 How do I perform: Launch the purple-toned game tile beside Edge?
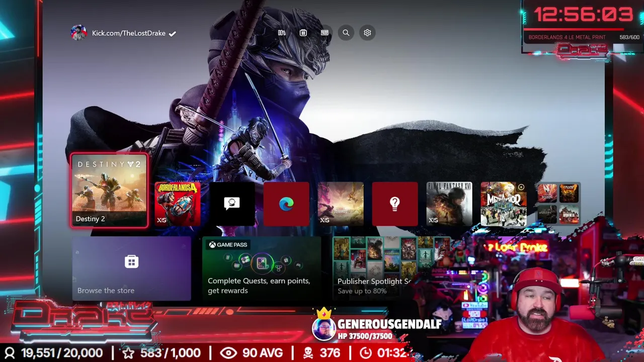341,204
